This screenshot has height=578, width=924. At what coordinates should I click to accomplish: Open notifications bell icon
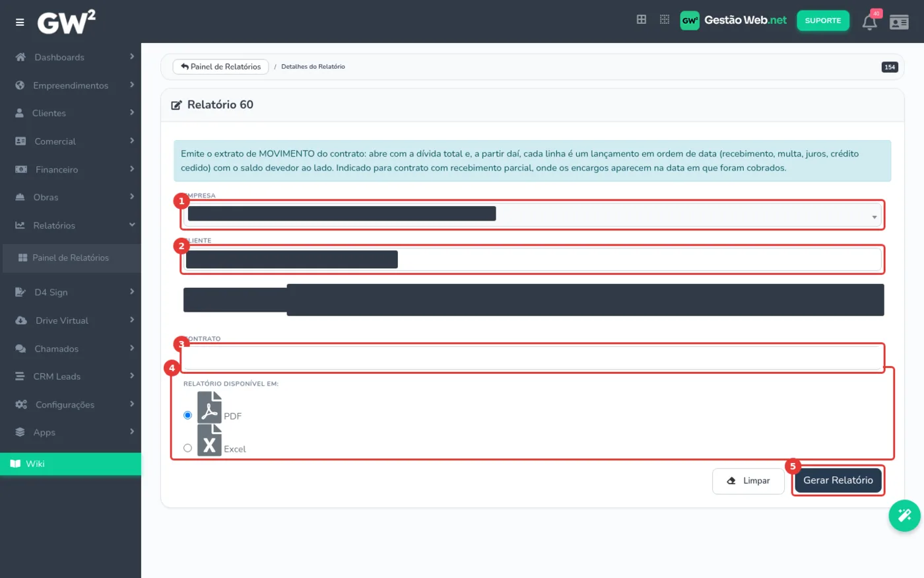[x=870, y=22]
